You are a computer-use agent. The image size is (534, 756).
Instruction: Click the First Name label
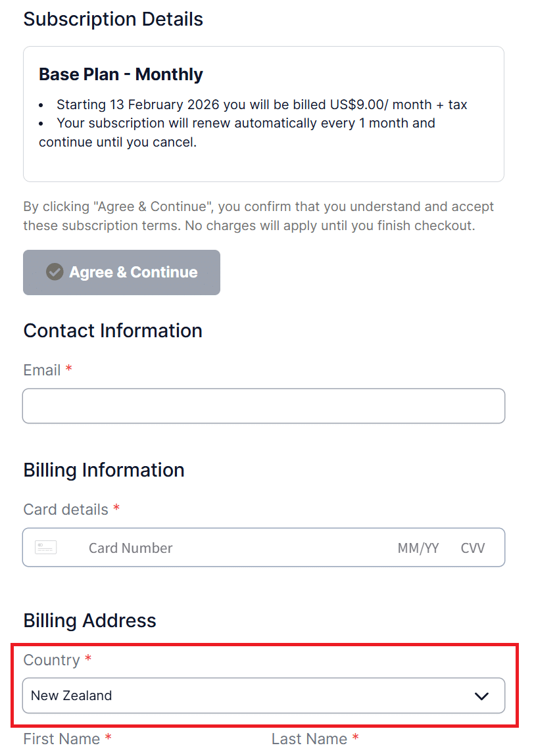pyautogui.click(x=62, y=739)
